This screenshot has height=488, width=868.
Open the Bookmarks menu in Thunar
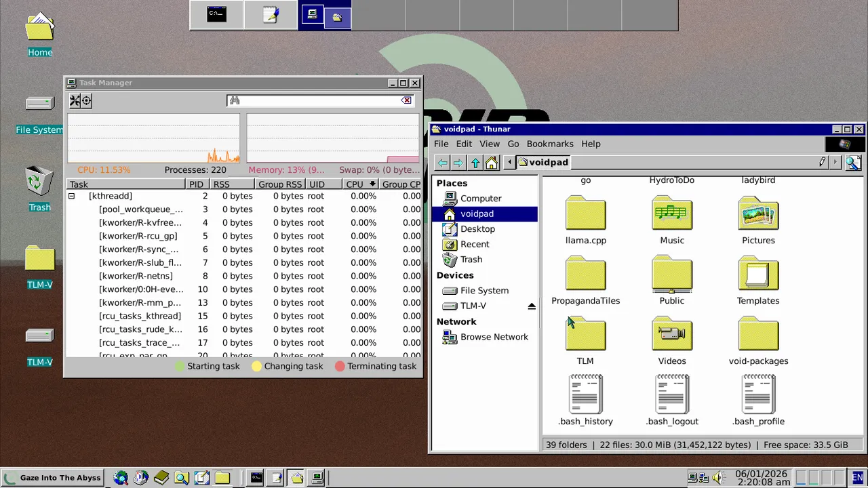pyautogui.click(x=550, y=144)
